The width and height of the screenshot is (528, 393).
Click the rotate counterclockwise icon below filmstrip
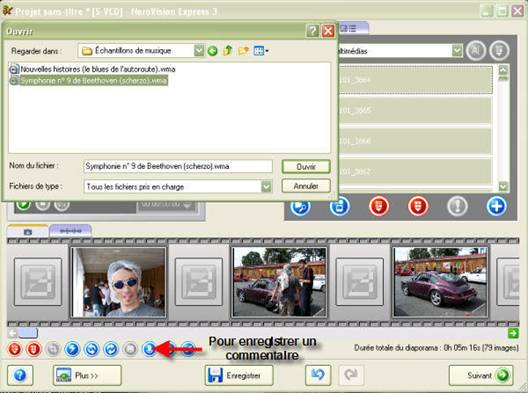point(91,349)
